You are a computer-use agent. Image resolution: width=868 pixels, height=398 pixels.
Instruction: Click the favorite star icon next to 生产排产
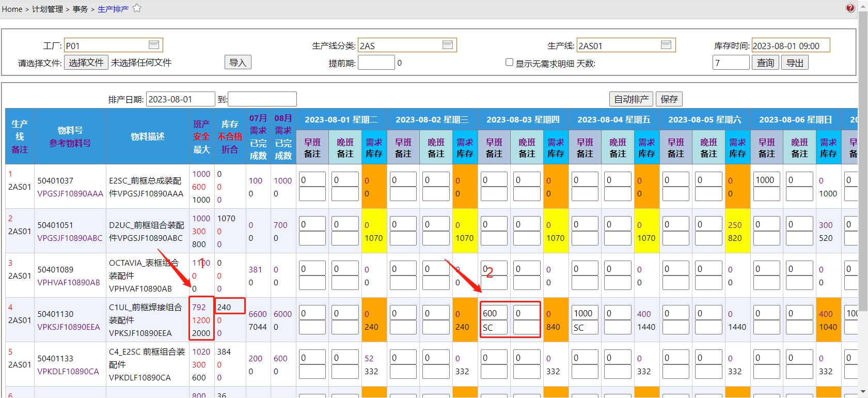137,8
